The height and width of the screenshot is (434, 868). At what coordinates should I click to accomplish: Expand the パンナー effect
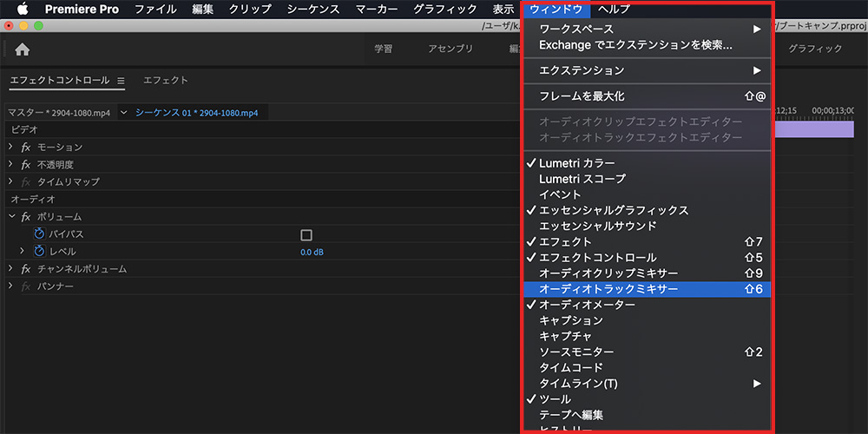click(x=10, y=286)
